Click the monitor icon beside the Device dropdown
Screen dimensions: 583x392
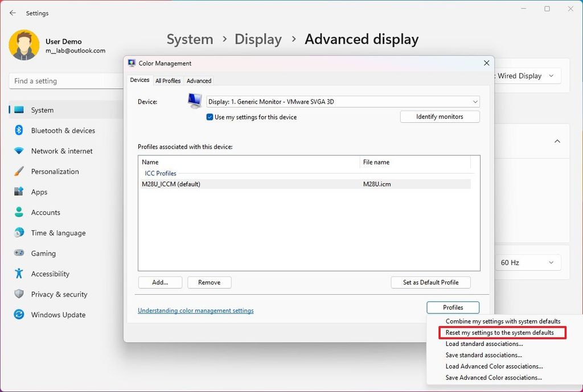pyautogui.click(x=194, y=100)
